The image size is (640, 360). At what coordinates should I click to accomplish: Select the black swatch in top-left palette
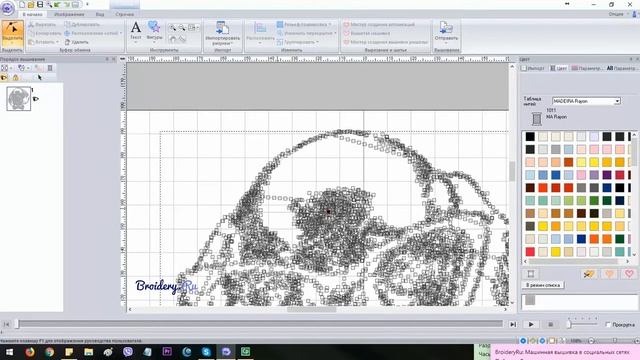530,136
